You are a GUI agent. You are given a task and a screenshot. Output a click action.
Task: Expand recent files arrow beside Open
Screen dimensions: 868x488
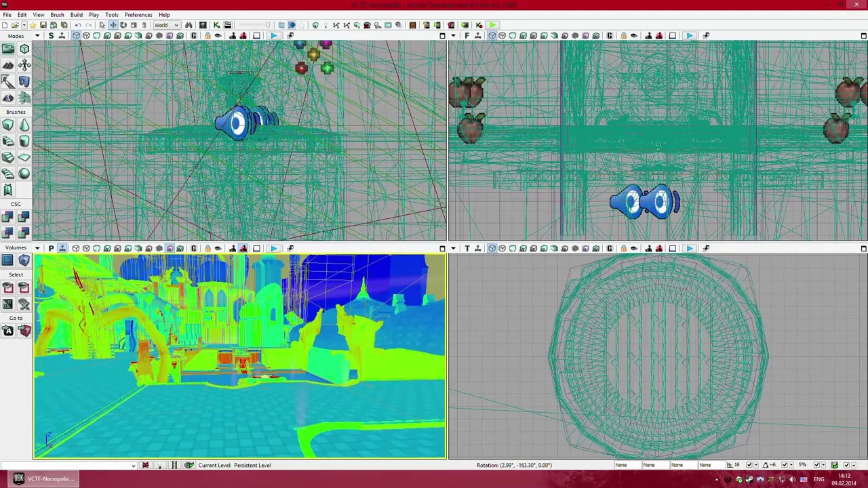pos(26,25)
